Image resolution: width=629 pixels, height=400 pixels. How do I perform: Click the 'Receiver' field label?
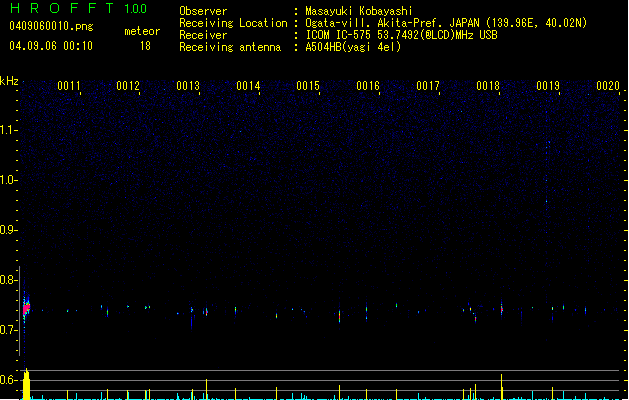coord(203,35)
